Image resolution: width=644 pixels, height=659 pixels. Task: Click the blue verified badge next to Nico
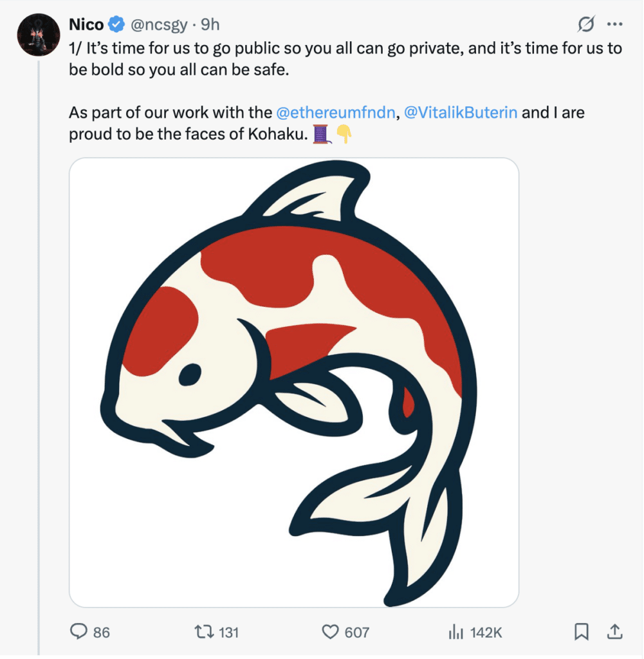116,25
